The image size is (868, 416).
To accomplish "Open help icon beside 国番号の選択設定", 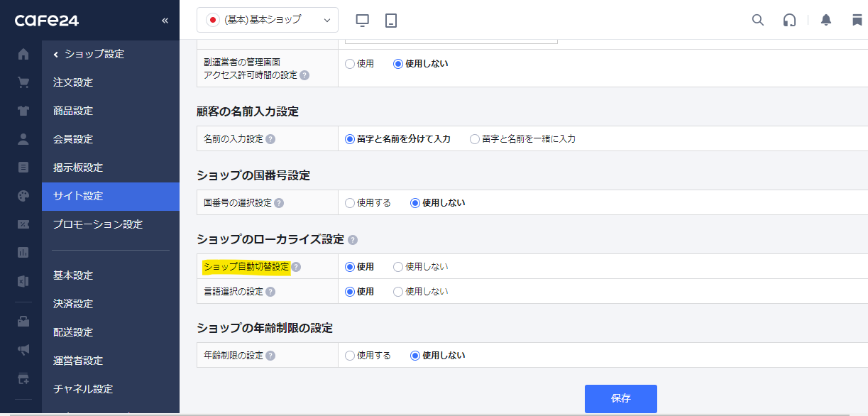I will coord(279,203).
